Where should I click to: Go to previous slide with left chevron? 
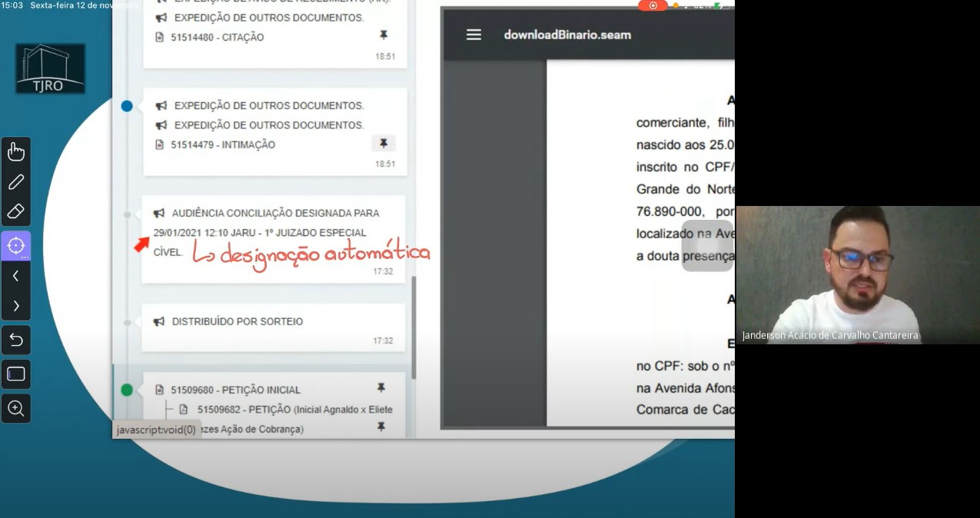click(16, 276)
